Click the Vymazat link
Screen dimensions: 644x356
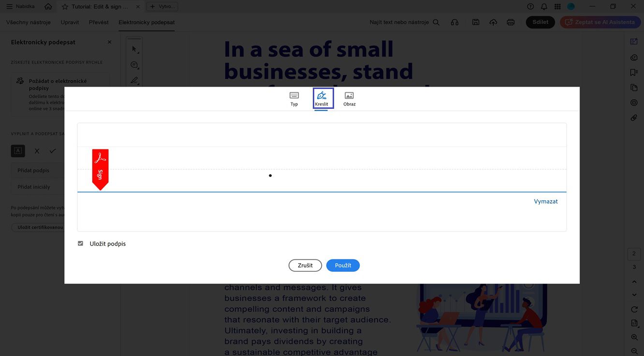pyautogui.click(x=546, y=202)
